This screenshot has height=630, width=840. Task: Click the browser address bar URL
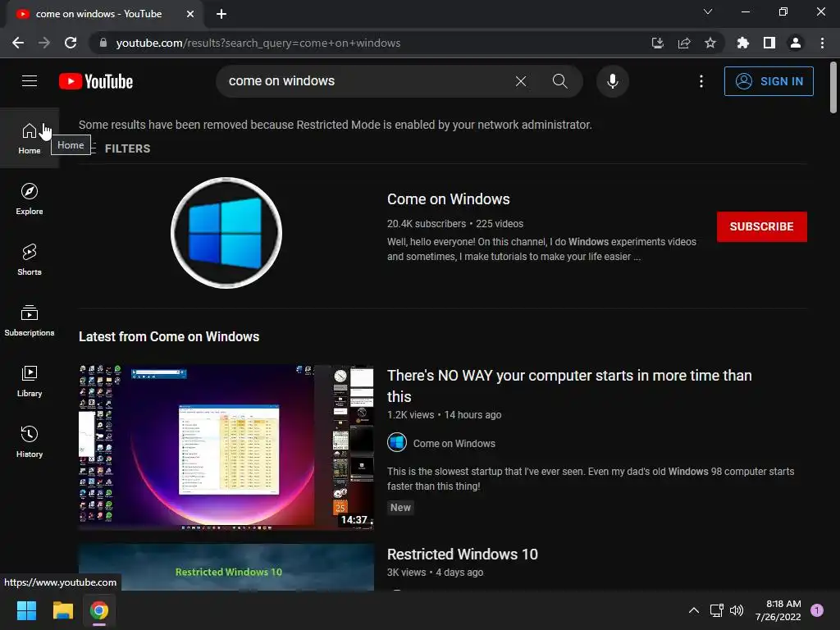(x=258, y=43)
